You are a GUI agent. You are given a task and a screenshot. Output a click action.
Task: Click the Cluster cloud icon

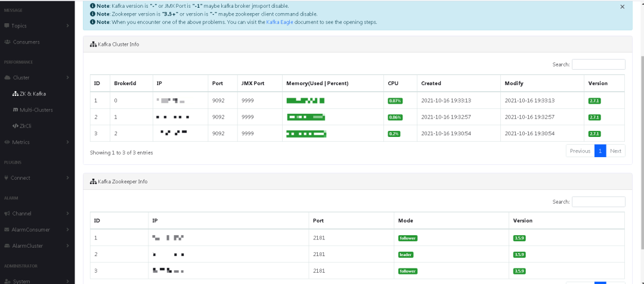(7, 77)
